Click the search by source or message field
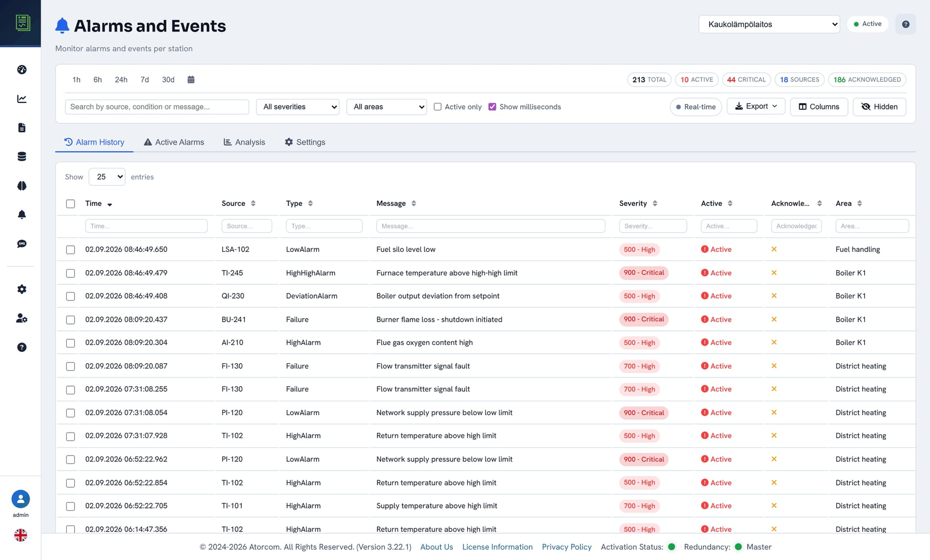 (157, 106)
